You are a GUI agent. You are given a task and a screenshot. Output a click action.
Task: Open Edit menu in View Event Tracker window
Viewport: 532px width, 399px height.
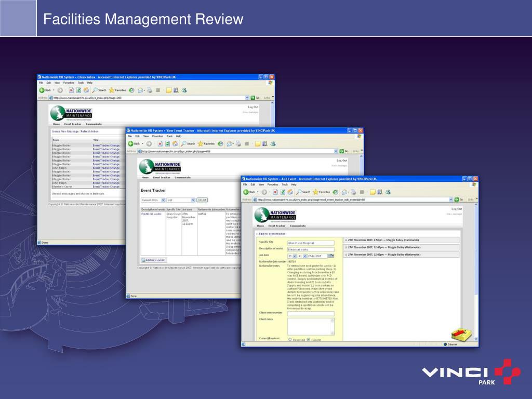[137, 136]
